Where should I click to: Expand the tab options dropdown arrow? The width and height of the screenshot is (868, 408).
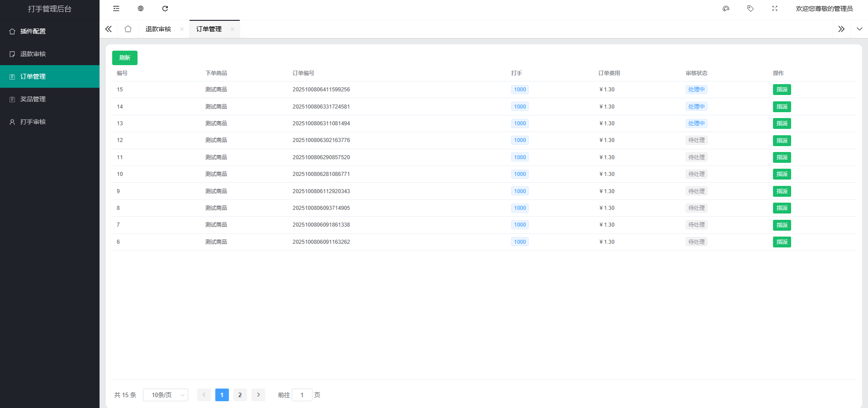point(859,29)
